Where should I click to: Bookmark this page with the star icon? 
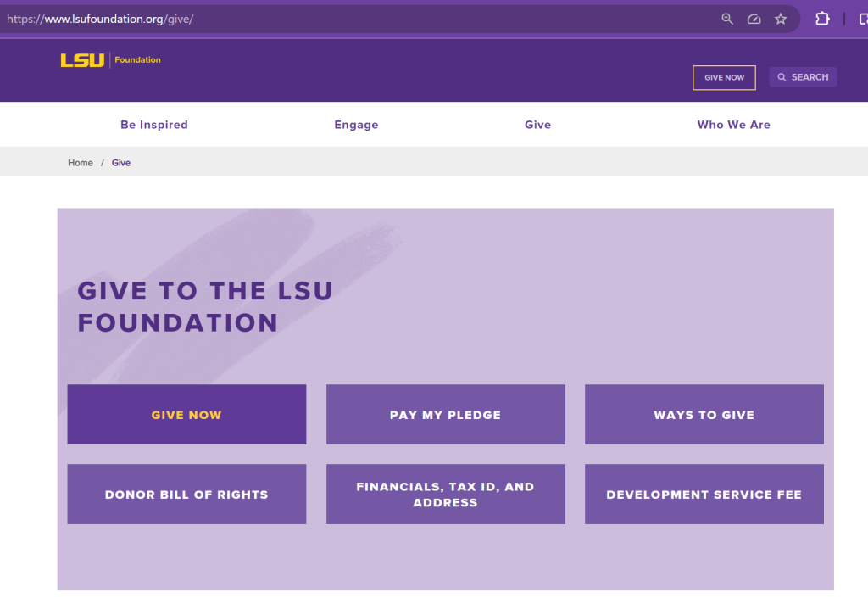pyautogui.click(x=781, y=19)
